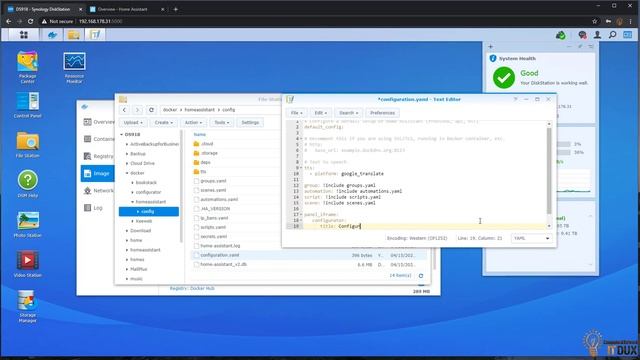
Task: Open Resource Monitor desktop icon
Action: [74, 68]
